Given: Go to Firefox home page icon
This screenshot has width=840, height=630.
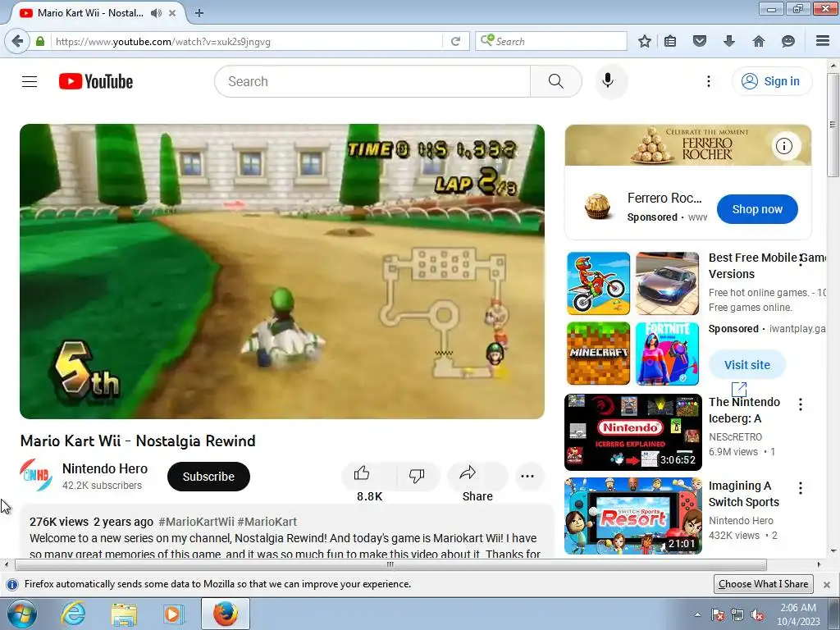Looking at the screenshot, I should click(758, 41).
